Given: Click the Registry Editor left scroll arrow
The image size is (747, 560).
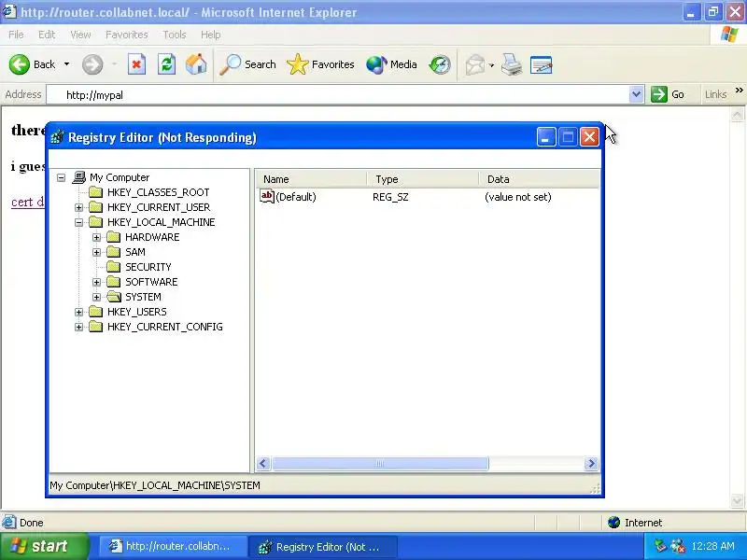Looking at the screenshot, I should tap(264, 463).
